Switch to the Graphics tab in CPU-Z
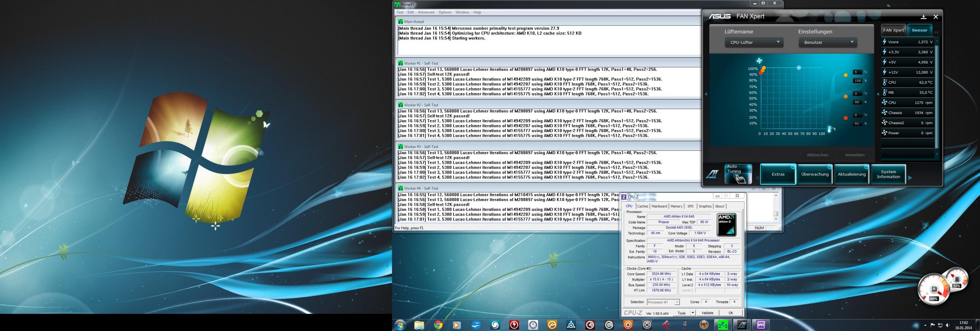Image resolution: width=980 pixels, height=331 pixels. [705, 206]
